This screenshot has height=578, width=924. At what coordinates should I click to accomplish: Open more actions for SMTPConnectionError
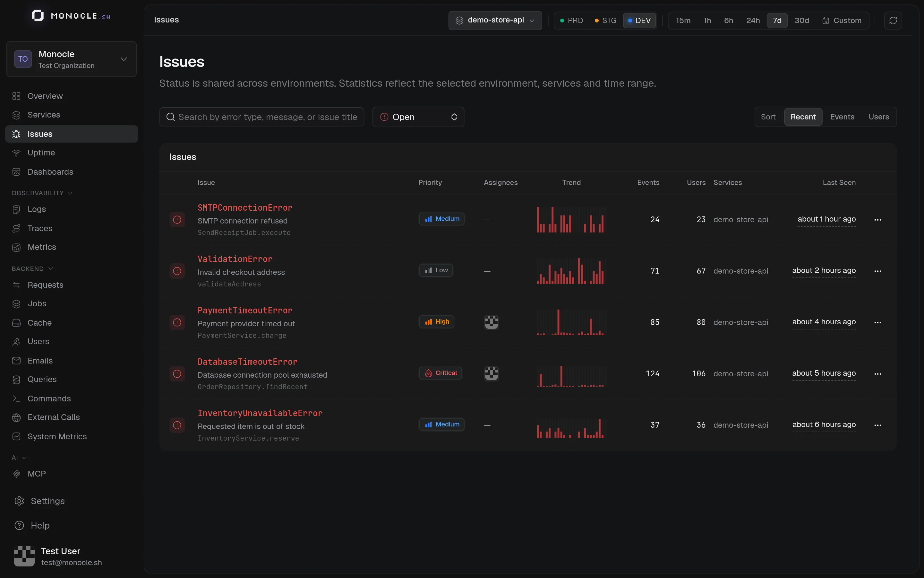(x=878, y=219)
